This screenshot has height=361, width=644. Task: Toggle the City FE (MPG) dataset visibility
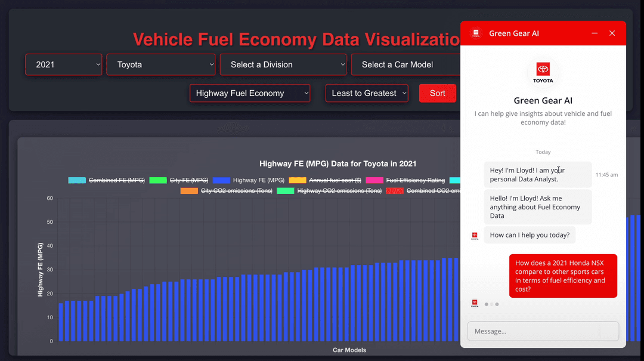pos(178,180)
